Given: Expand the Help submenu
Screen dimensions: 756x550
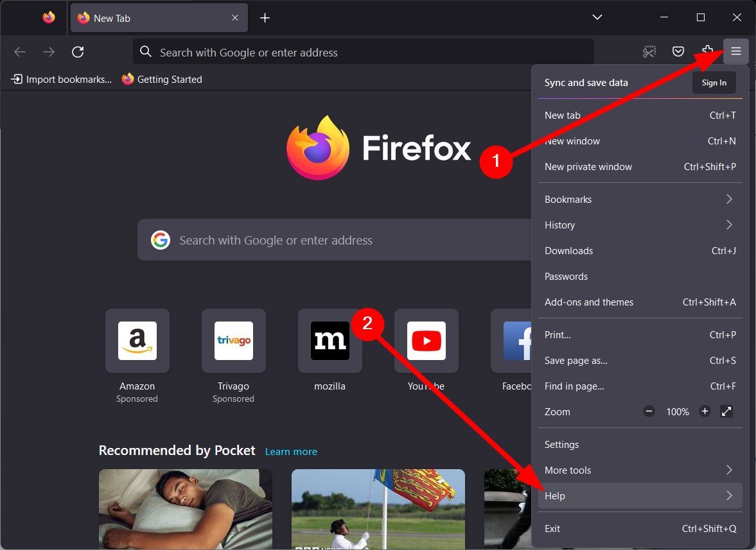Looking at the screenshot, I should point(640,495).
